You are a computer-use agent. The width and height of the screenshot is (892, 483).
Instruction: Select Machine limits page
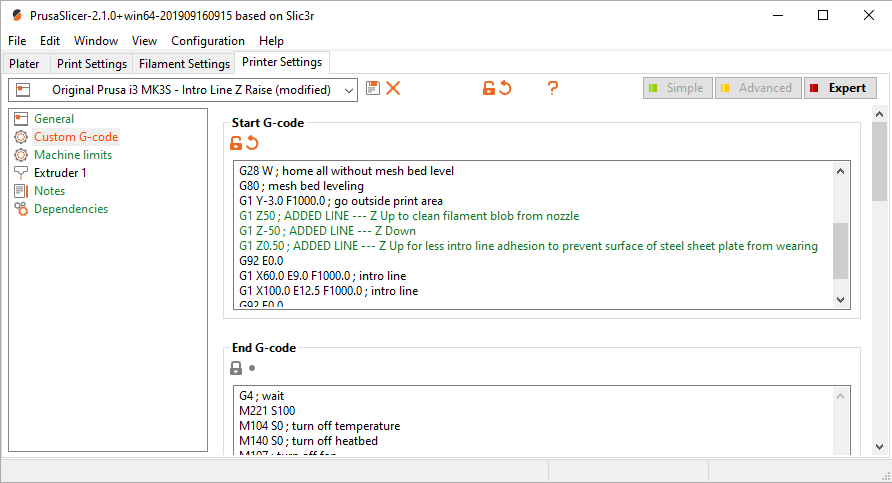[73, 155]
